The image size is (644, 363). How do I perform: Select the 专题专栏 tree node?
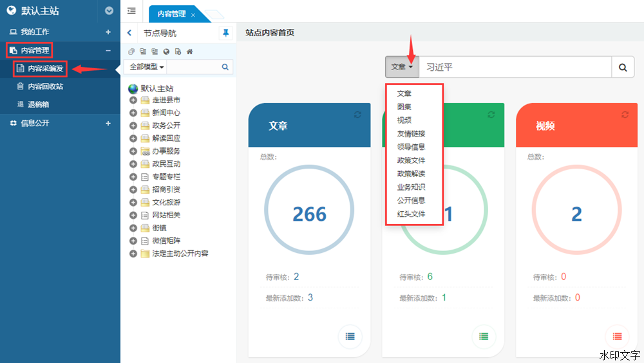[166, 176]
